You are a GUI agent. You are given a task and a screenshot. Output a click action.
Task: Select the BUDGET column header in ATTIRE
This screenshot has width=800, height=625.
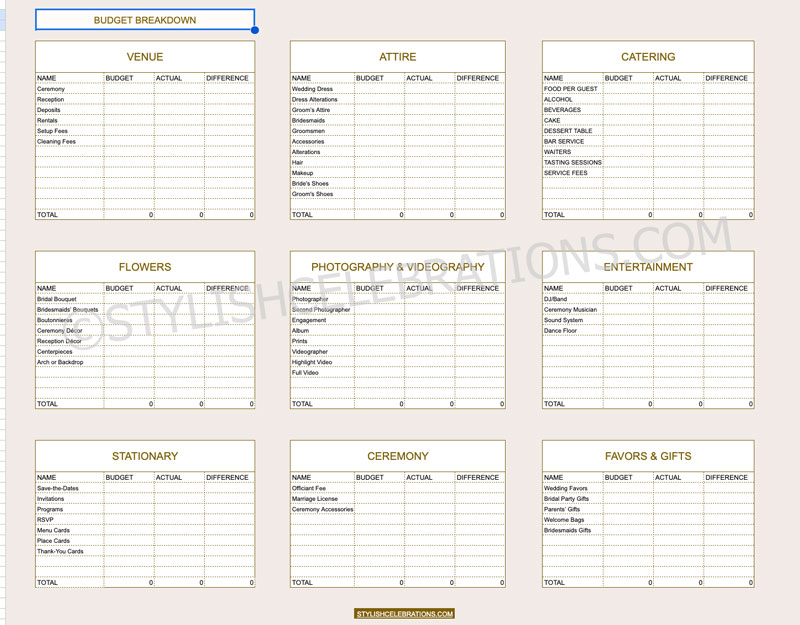coord(366,78)
